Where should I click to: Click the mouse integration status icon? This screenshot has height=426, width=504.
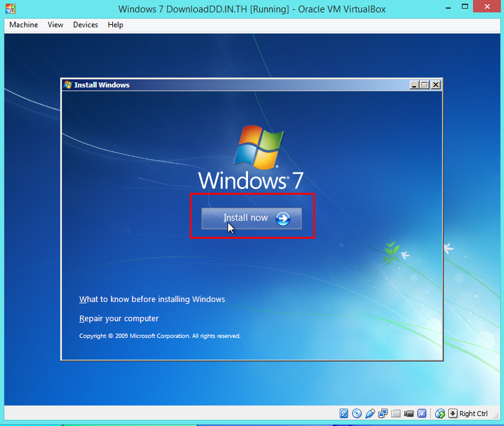(x=440, y=414)
